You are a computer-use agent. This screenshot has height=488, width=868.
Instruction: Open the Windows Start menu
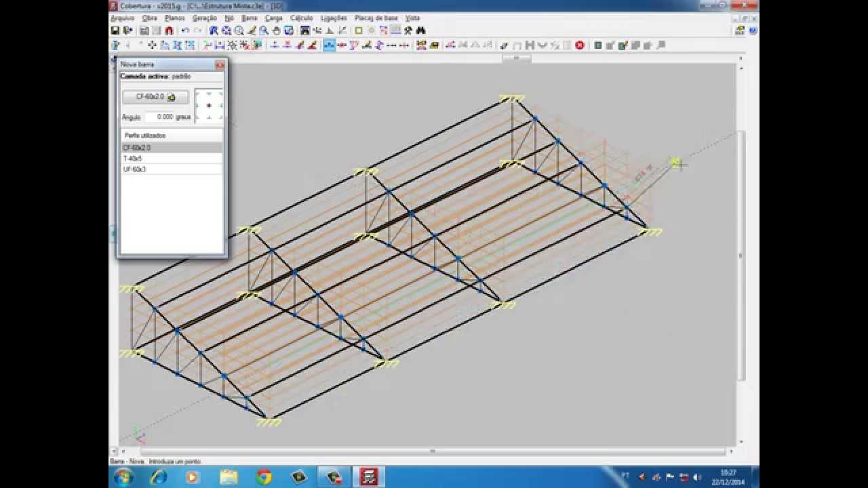pyautogui.click(x=123, y=476)
